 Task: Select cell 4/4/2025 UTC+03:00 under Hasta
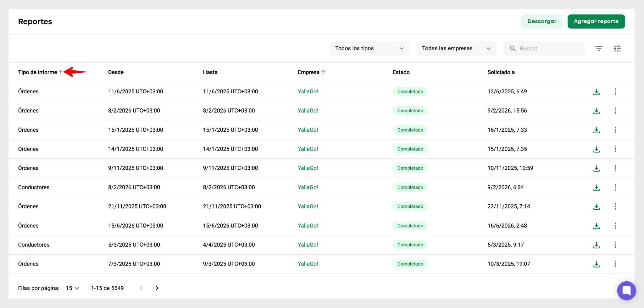tap(229, 245)
